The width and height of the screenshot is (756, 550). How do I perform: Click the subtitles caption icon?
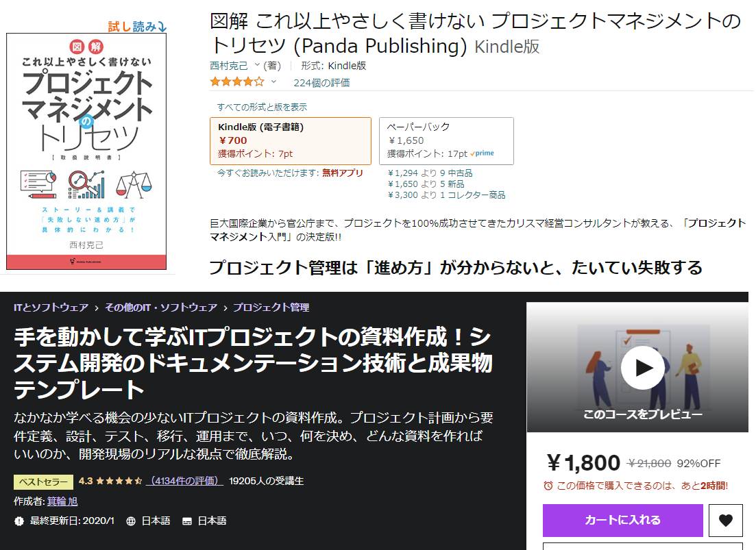tap(187, 521)
